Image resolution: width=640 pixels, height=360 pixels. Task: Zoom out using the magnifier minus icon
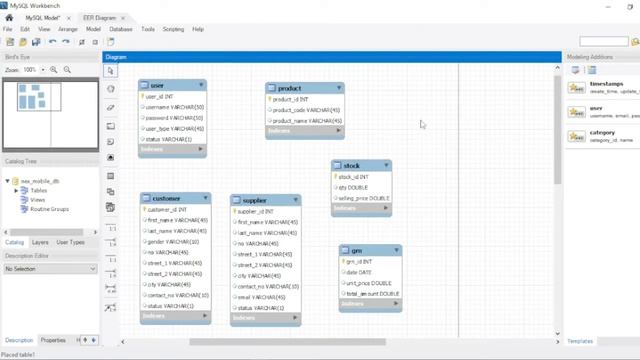[67, 70]
